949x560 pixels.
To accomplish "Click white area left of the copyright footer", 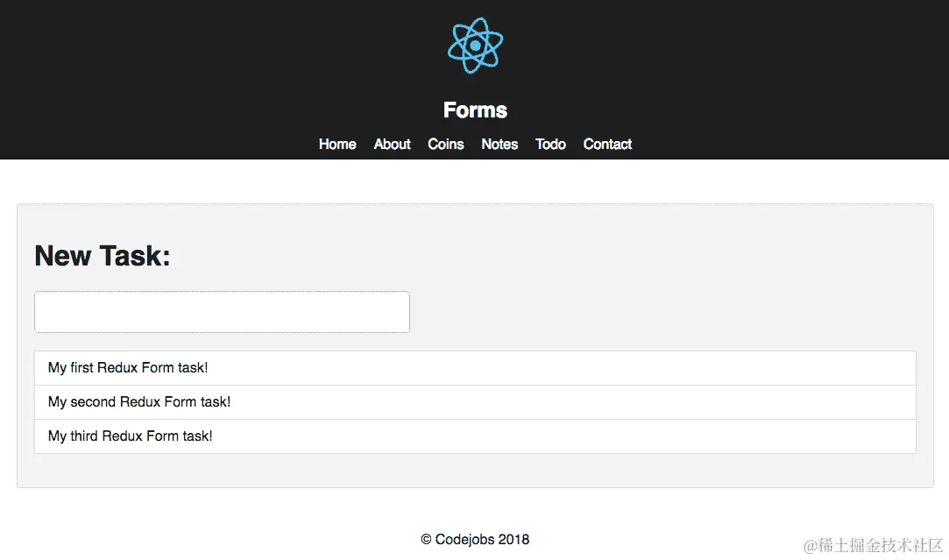I will click(x=219, y=540).
